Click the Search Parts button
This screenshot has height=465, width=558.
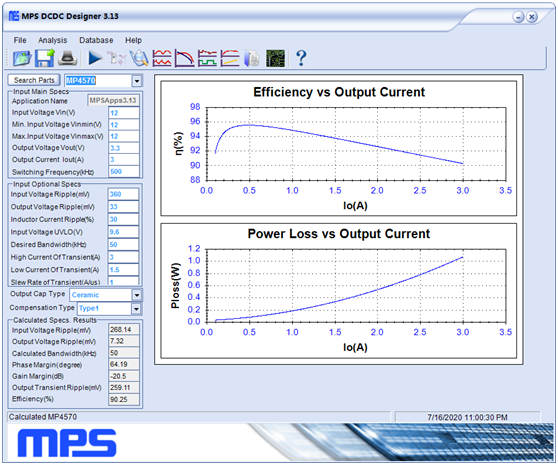(34, 80)
